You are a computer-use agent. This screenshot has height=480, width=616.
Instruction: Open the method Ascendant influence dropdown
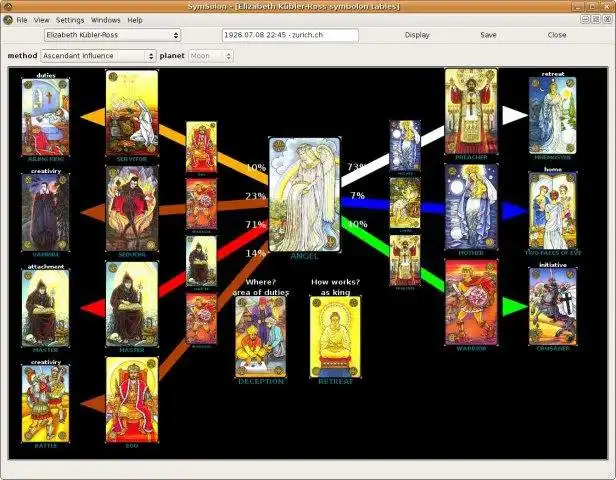click(x=98, y=56)
